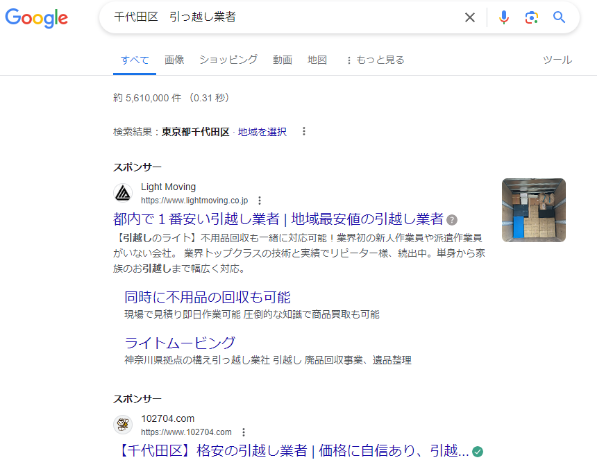This screenshot has height=460, width=597.
Task: Click the 東京都千代田区 location text
Action: (196, 132)
